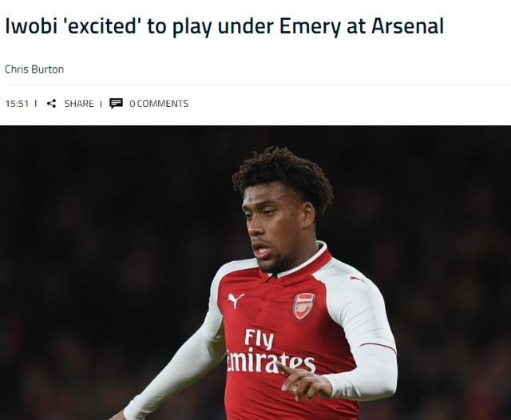Click the small Puma logo on the shoulder
Image resolution: width=511 pixels, height=420 pixels.
tap(358, 279)
